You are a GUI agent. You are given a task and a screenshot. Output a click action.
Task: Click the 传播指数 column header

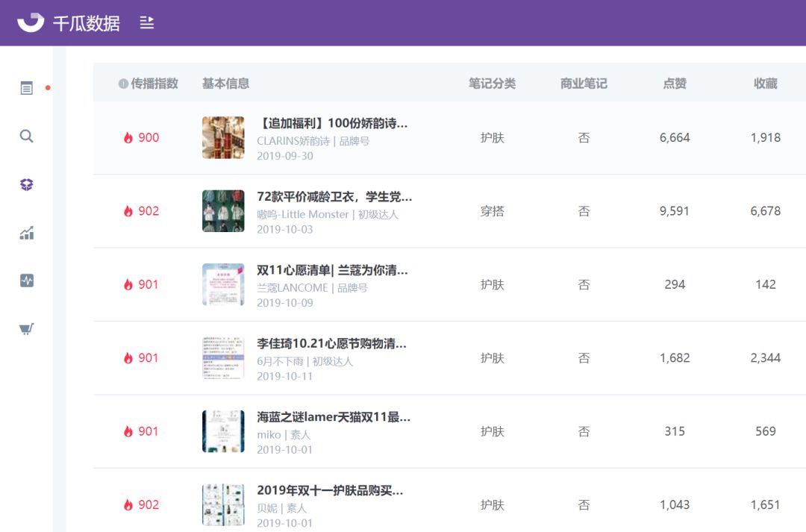[154, 84]
